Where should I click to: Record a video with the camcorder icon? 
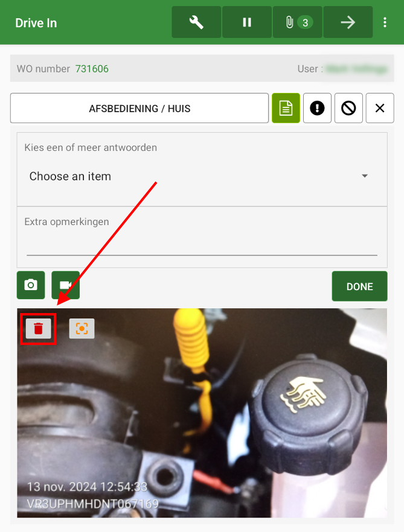pos(65,285)
